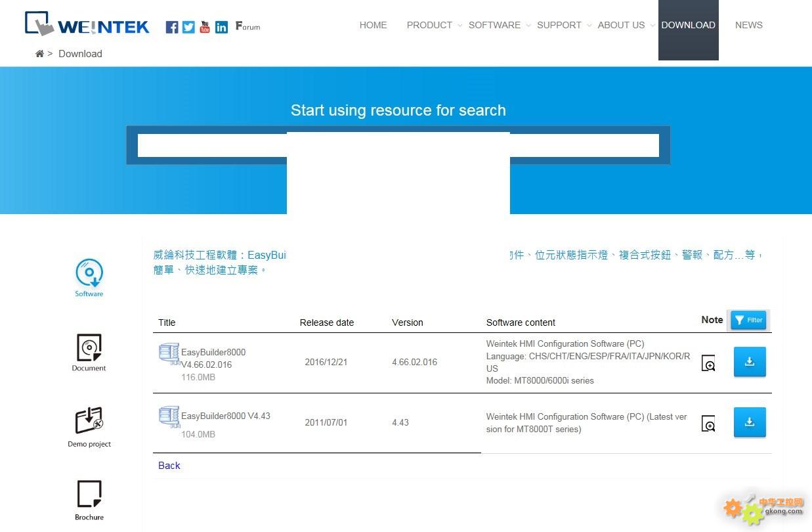Click the EasyBuilder8000 V4.43 title text
Screen dimensions: 812x532
click(x=226, y=416)
